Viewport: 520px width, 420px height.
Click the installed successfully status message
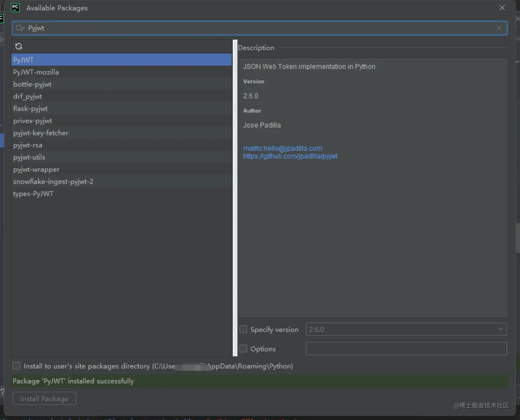[x=73, y=381]
